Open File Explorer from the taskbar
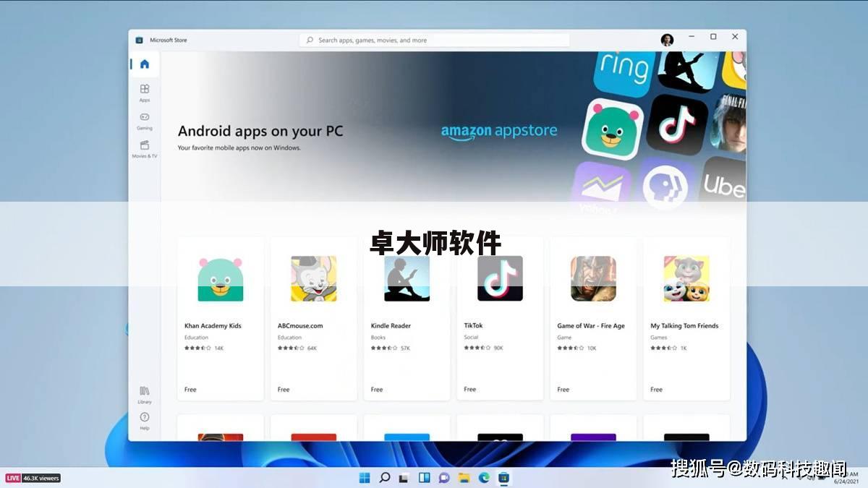Screen dimensions: 868x488 pos(464,478)
